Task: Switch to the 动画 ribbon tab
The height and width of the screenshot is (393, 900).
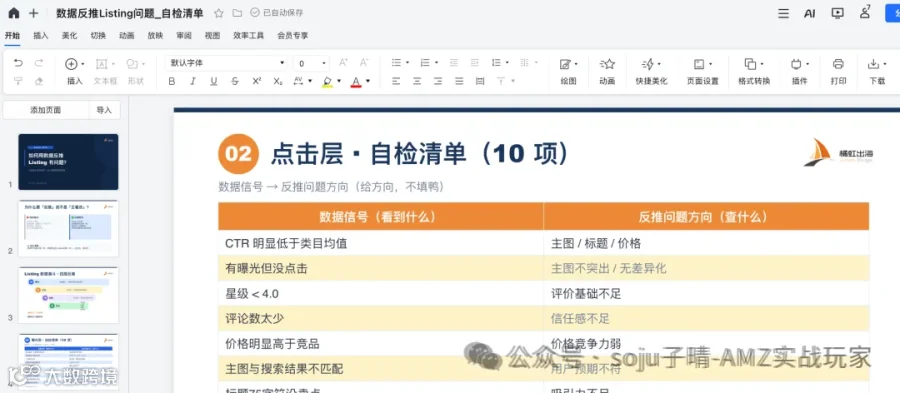Action: click(x=127, y=36)
